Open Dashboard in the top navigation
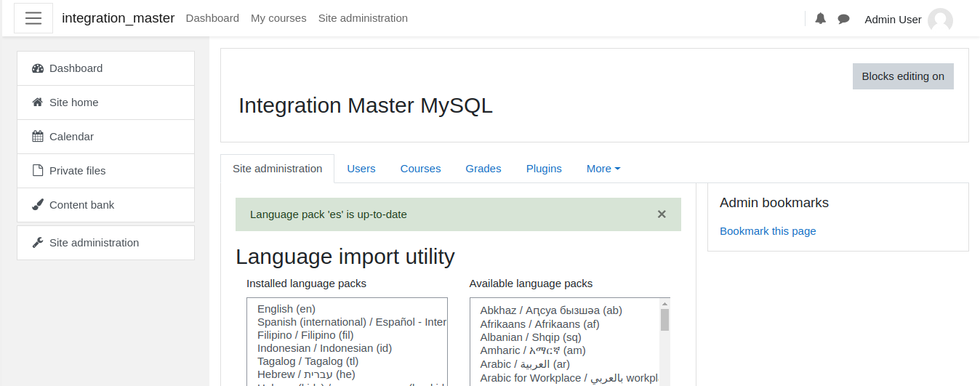Image resolution: width=980 pixels, height=386 pixels. [212, 18]
